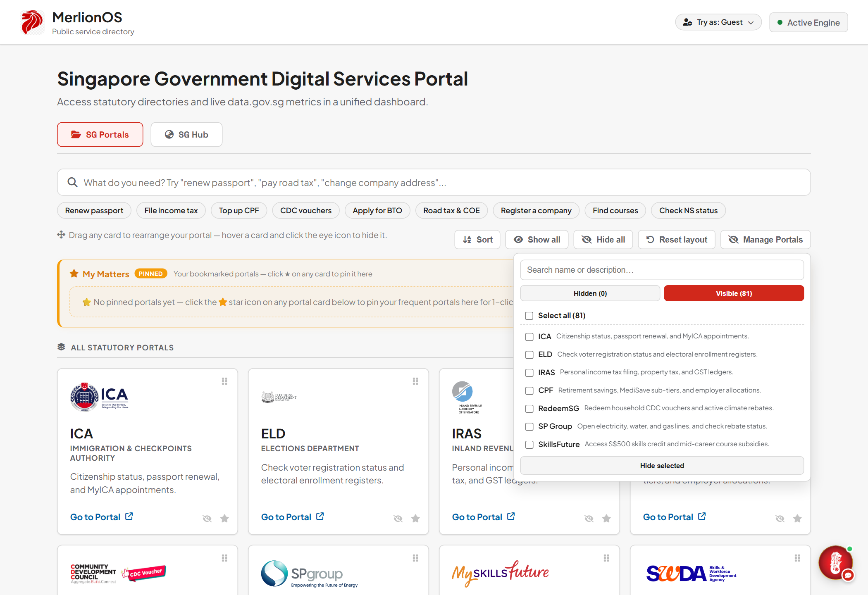Grab the ELD card drag handle
Screen dimensions: 868x595
pos(415,381)
